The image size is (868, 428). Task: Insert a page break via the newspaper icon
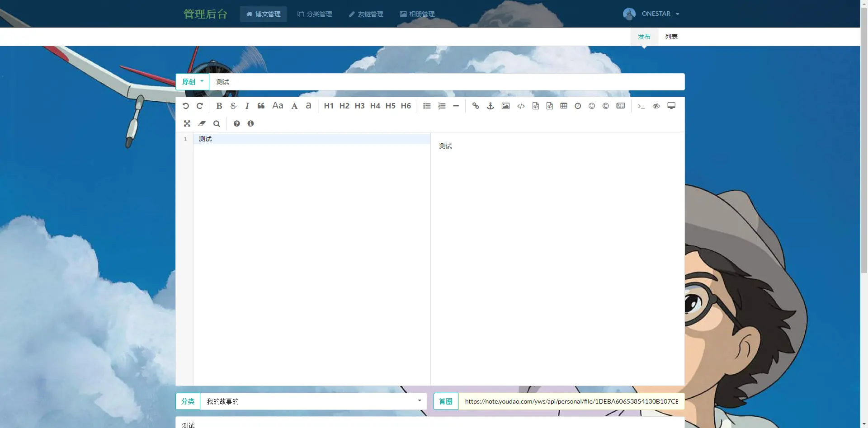tap(621, 106)
